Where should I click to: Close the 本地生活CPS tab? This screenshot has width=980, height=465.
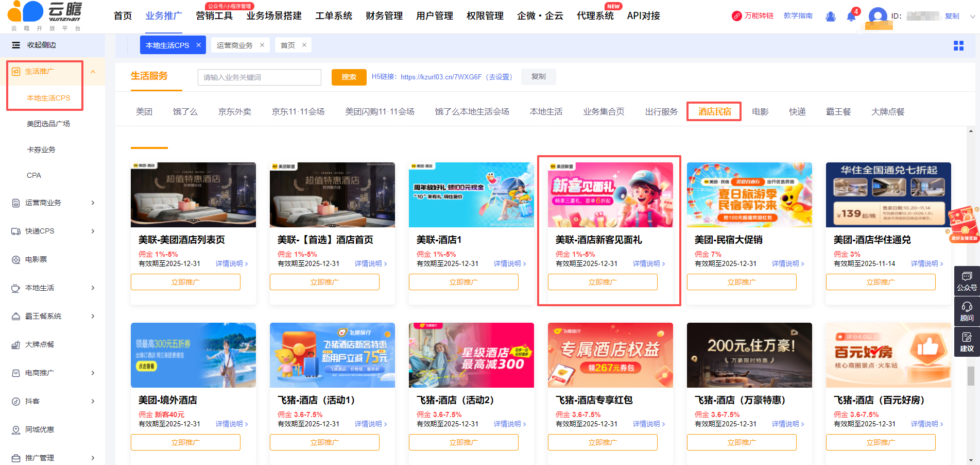[199, 45]
